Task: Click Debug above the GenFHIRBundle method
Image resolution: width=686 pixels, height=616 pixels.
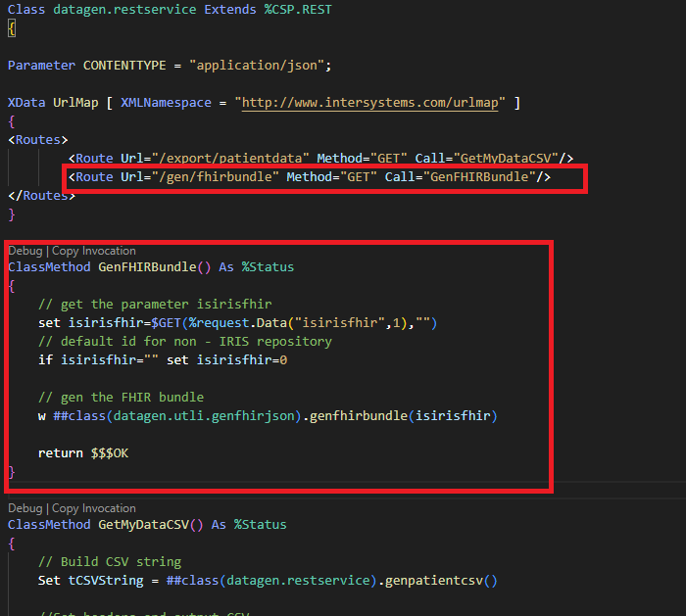Action: click(x=25, y=251)
